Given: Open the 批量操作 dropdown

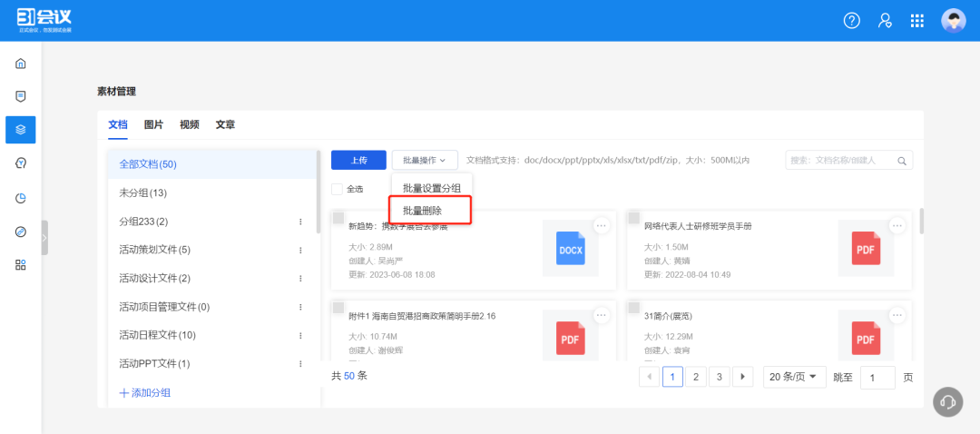Looking at the screenshot, I should click(x=425, y=160).
